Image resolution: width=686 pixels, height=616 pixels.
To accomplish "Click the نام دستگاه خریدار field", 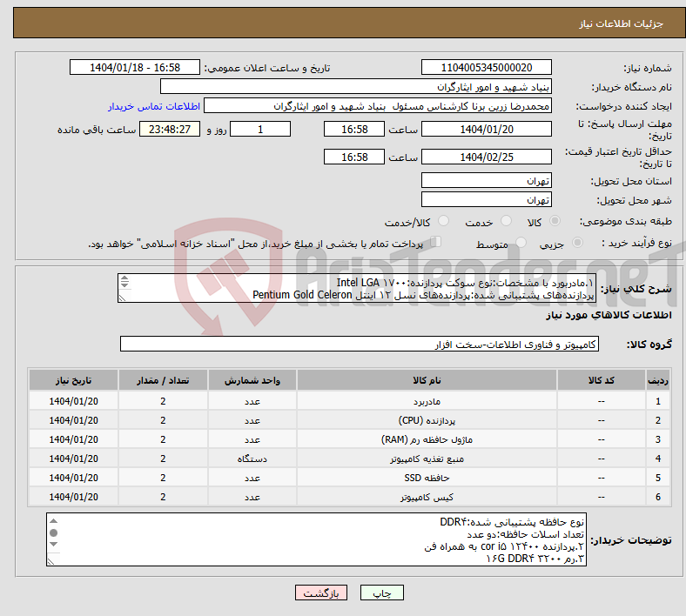I will [356, 86].
